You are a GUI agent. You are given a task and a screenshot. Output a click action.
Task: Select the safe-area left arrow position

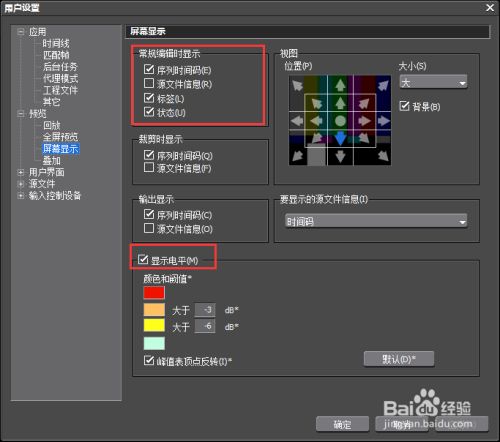tap(316, 120)
